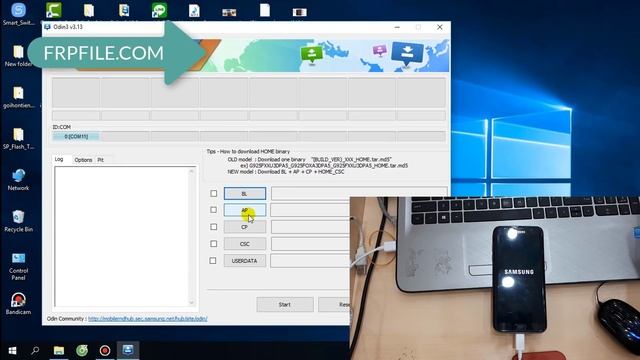Open the Camtasia desktop shortcut

tap(53, 10)
